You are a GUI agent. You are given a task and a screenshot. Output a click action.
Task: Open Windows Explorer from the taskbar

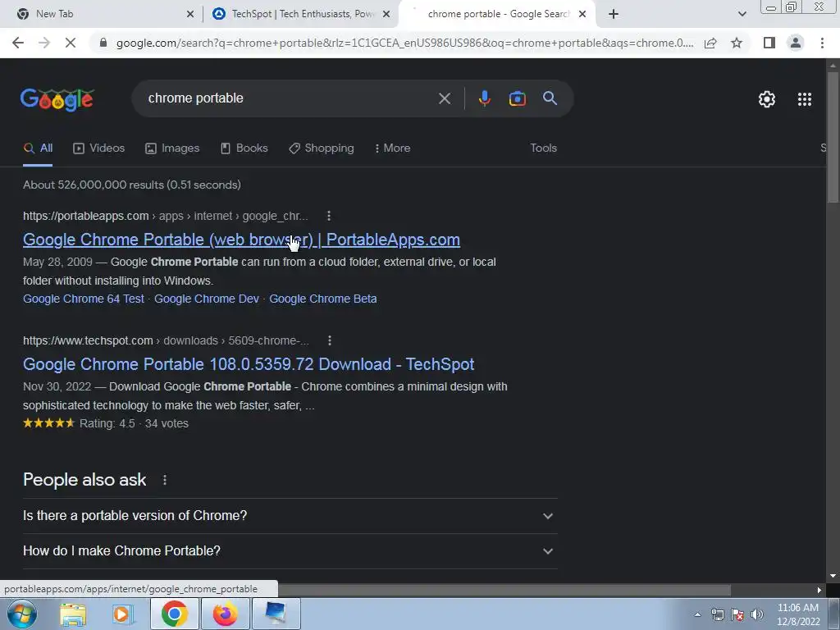click(x=72, y=614)
